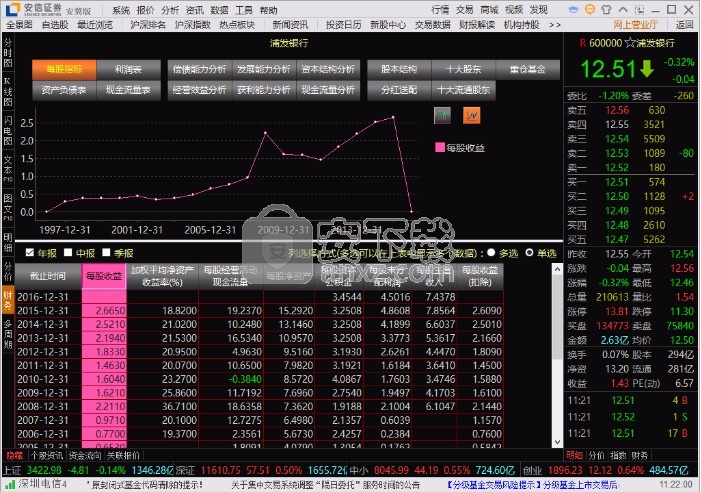Open the 资讯 menu
The width and height of the screenshot is (701, 492).
coord(194,10)
